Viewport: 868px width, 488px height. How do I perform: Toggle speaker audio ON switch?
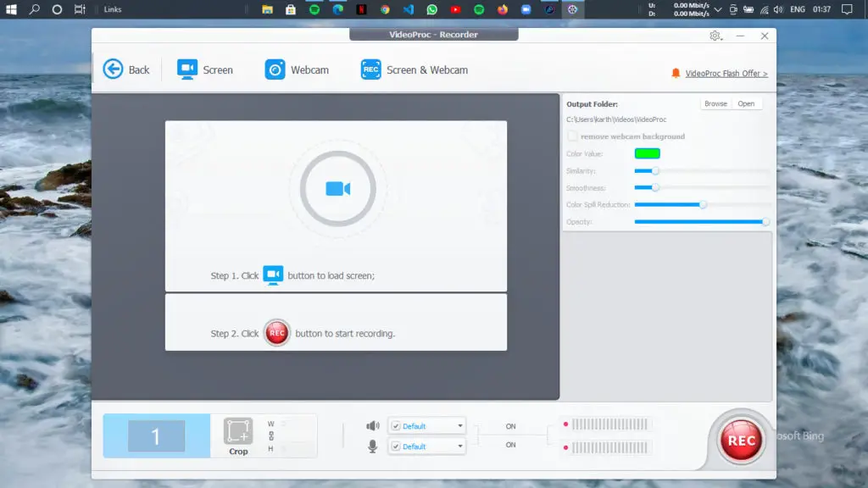click(510, 426)
